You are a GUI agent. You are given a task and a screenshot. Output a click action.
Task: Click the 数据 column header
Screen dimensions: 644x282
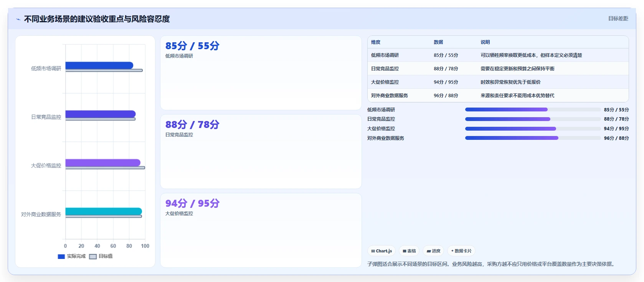coord(438,42)
